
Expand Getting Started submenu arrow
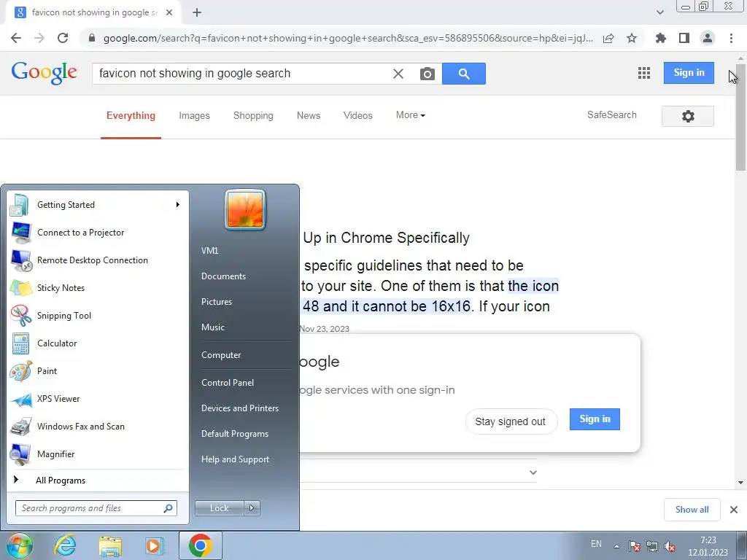(178, 205)
